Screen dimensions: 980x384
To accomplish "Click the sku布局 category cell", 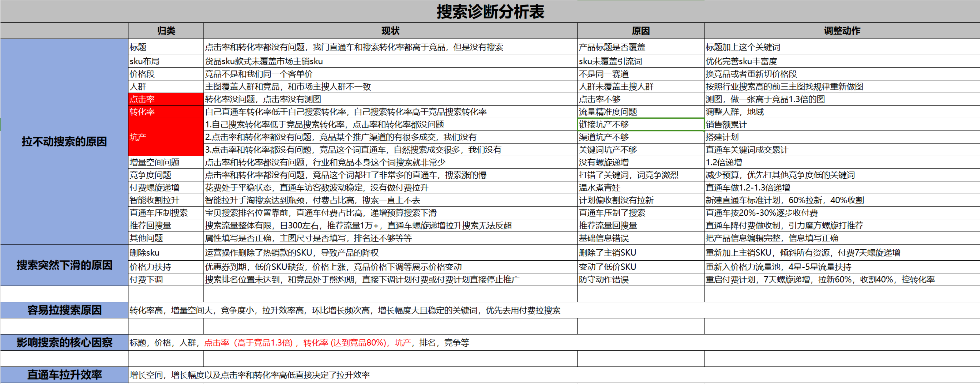I will click(166, 61).
